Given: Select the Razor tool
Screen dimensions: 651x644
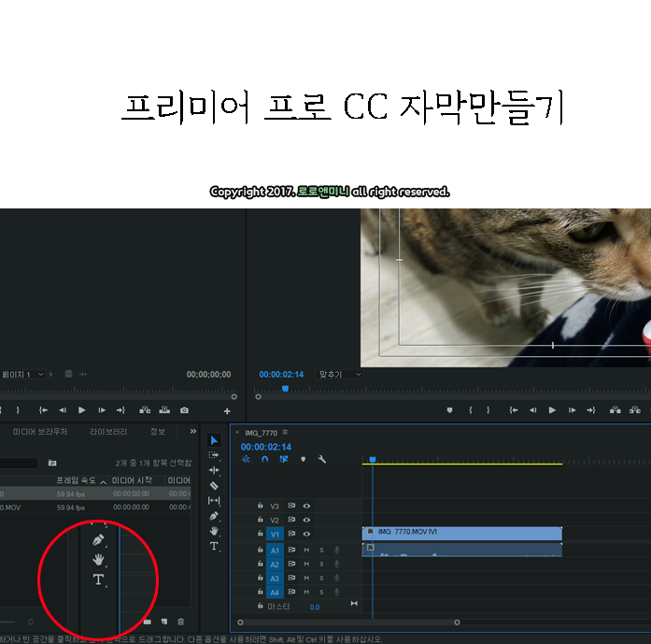Looking at the screenshot, I should (x=214, y=485).
